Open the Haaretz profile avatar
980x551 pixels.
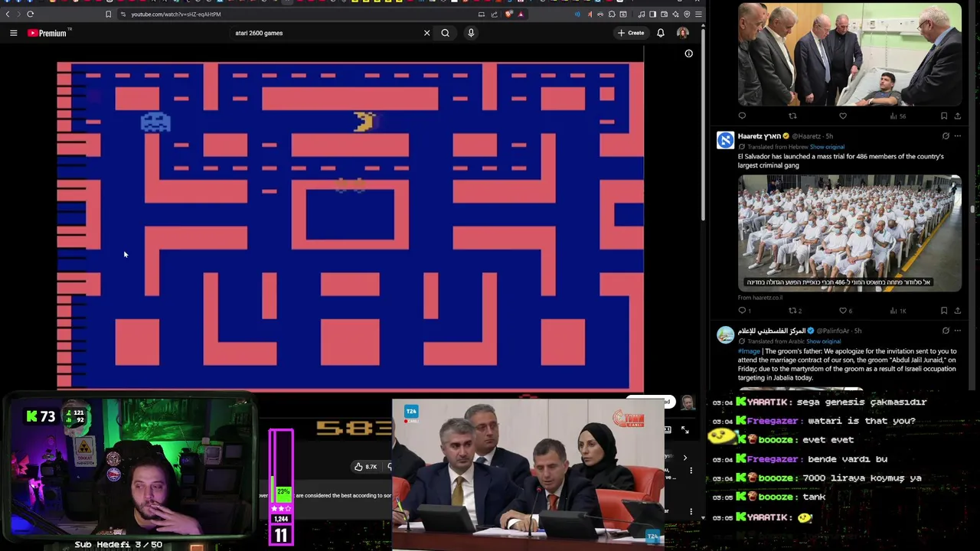[725, 140]
